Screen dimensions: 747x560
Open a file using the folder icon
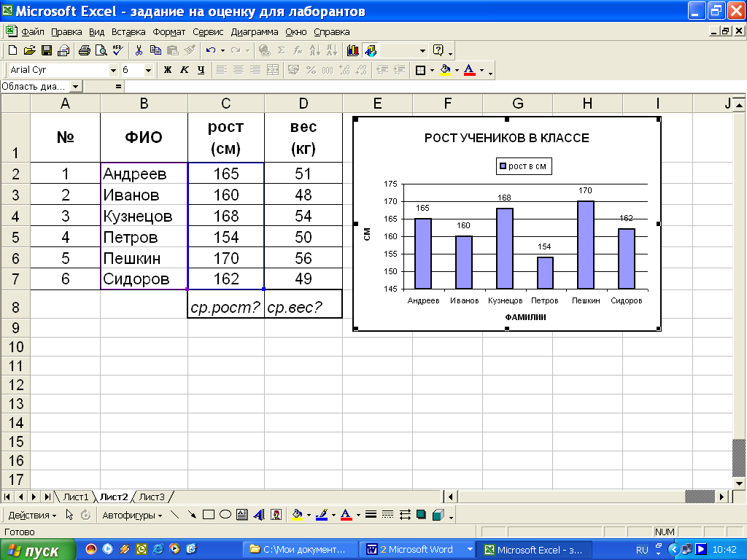[x=29, y=50]
